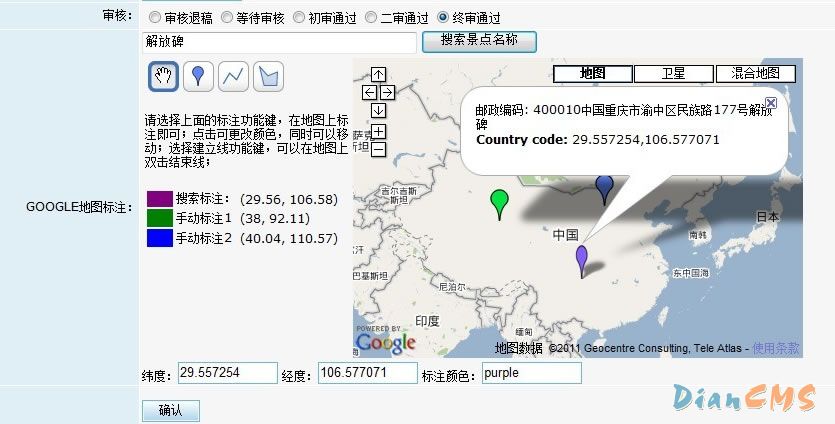Click the 搜索景点名称 search button
The height and width of the screenshot is (424, 835).
click(479, 42)
